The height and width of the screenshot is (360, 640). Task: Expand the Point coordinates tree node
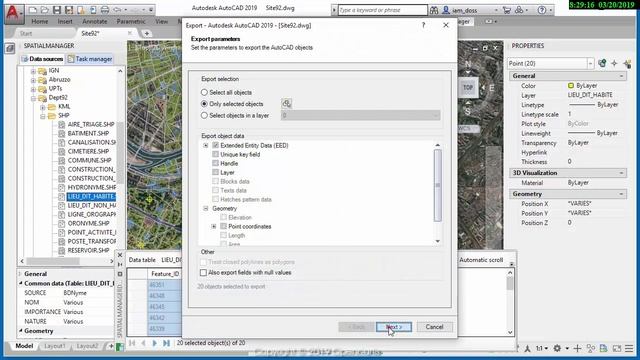214,226
